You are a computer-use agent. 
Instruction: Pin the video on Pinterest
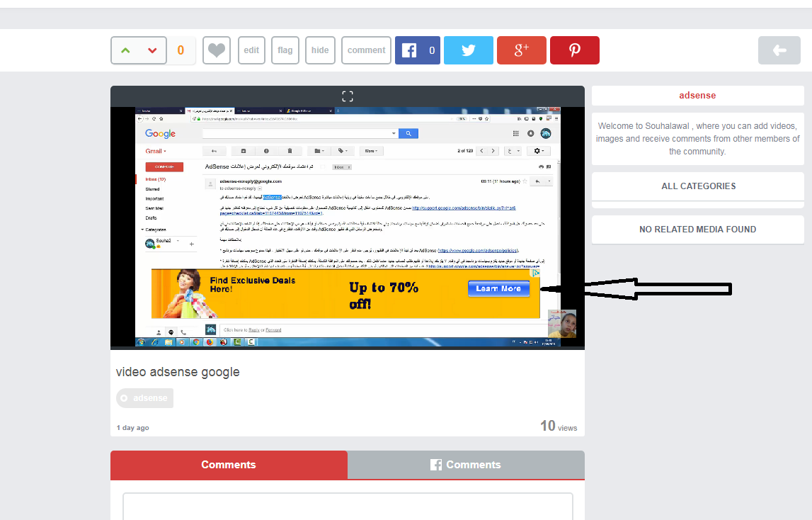pyautogui.click(x=575, y=50)
